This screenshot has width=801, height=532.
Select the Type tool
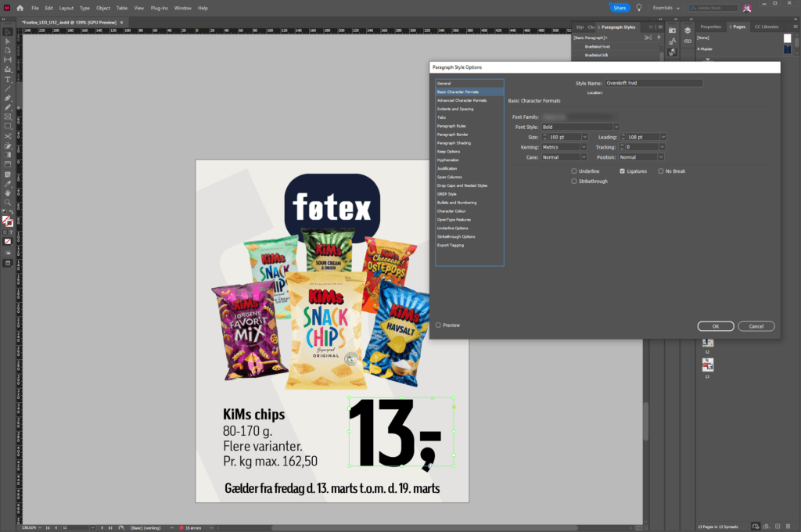click(8, 80)
